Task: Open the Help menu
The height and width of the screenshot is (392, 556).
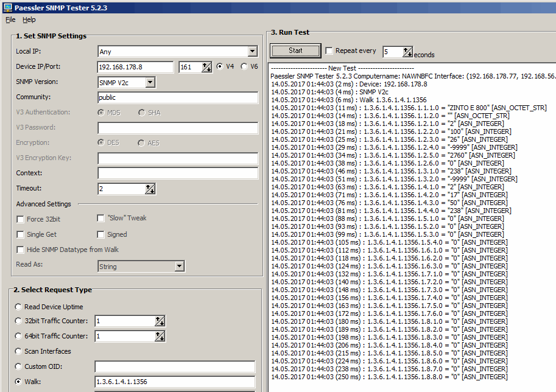Action: click(29, 20)
